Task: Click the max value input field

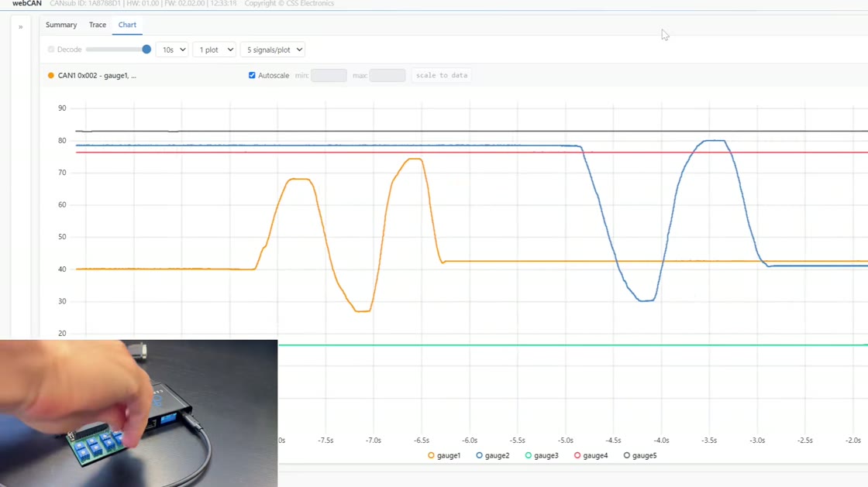Action: click(387, 75)
